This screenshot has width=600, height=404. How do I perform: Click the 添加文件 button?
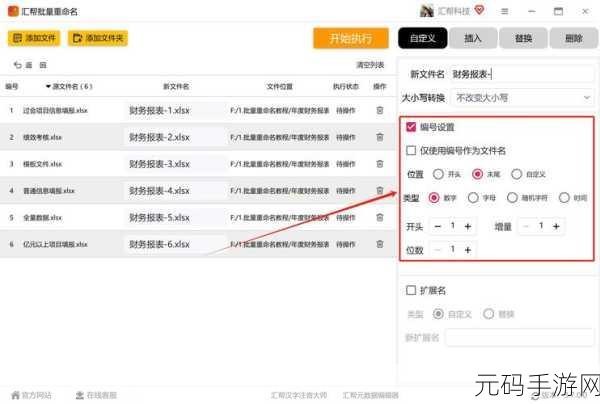tap(34, 38)
